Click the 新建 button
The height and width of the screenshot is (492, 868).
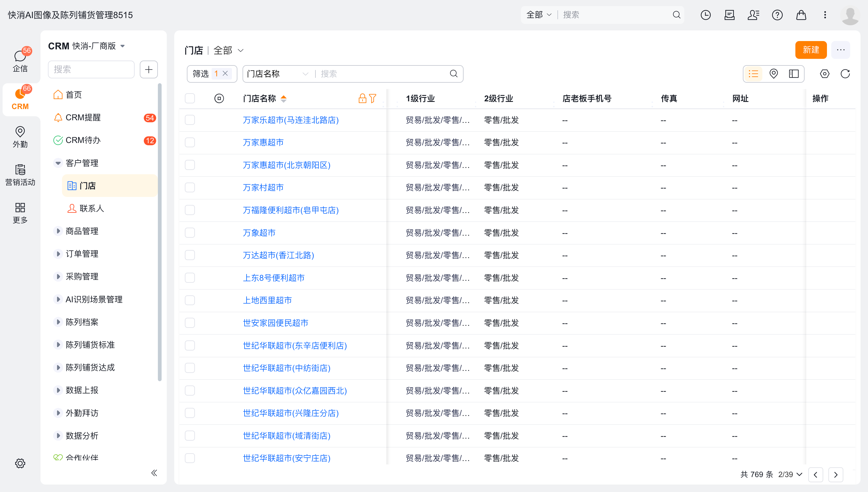(x=811, y=50)
